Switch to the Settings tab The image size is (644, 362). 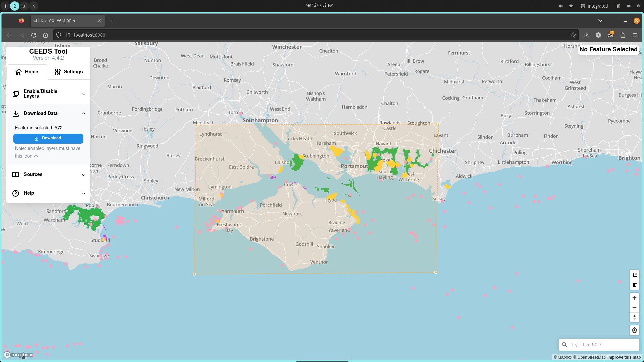click(x=69, y=72)
